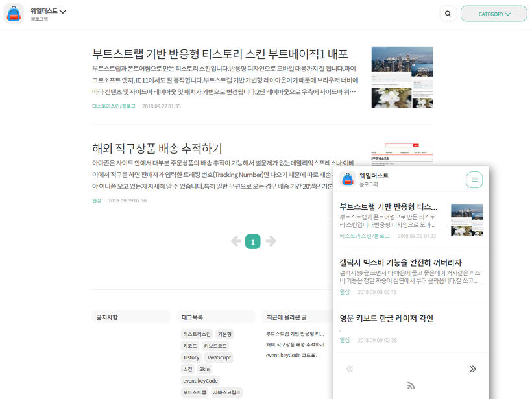Image resolution: width=532 pixels, height=399 pixels.
Task: Open recent post 부트스트랩 기반 반응형 티… in footer
Action: (295, 334)
